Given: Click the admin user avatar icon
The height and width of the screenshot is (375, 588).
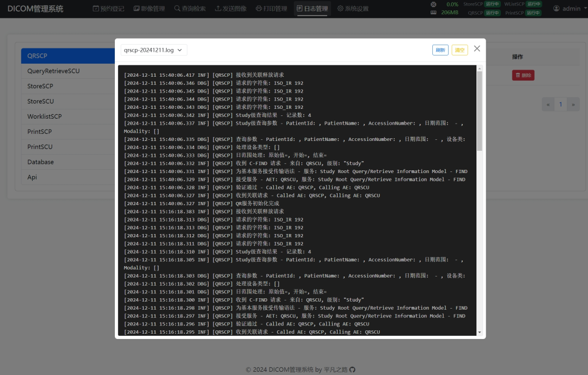Looking at the screenshot, I should pyautogui.click(x=556, y=9).
